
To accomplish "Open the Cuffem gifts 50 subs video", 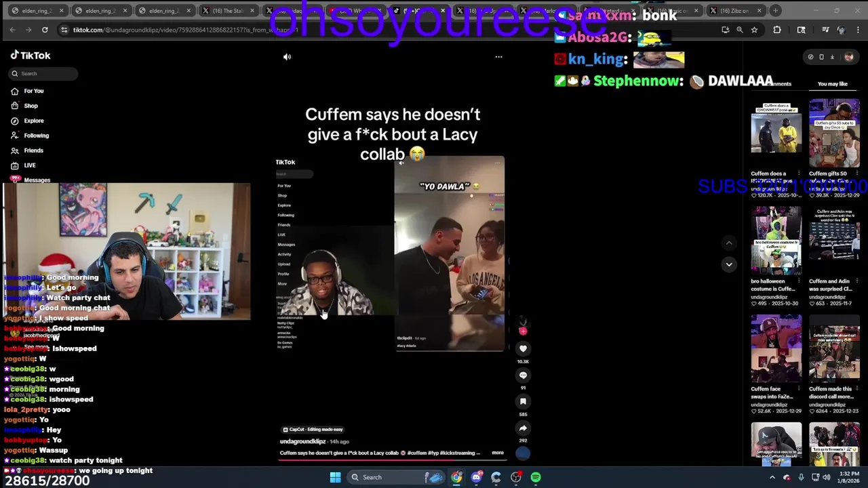I will click(x=834, y=133).
